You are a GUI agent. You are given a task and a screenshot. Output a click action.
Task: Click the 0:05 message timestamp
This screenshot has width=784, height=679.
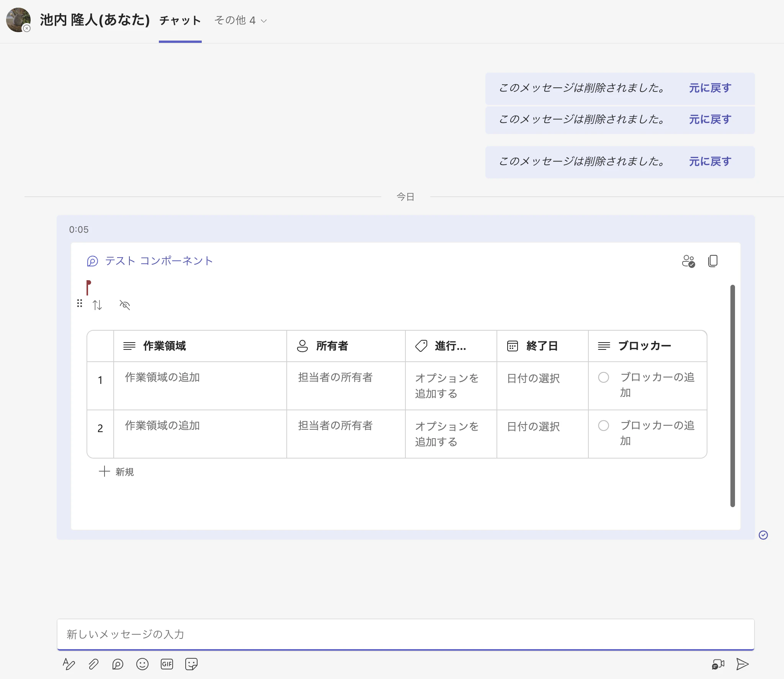(79, 230)
